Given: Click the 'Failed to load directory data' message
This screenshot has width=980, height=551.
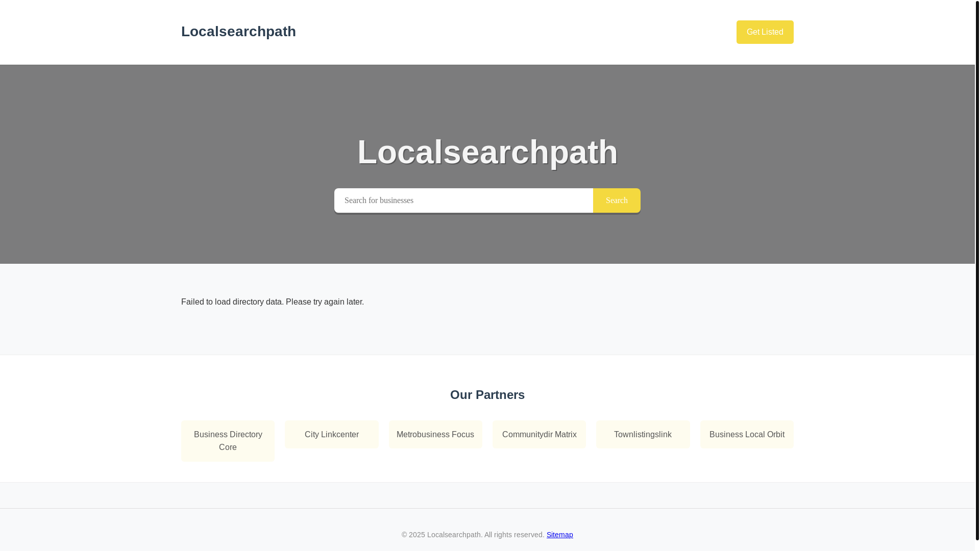Looking at the screenshot, I should pos(273,302).
